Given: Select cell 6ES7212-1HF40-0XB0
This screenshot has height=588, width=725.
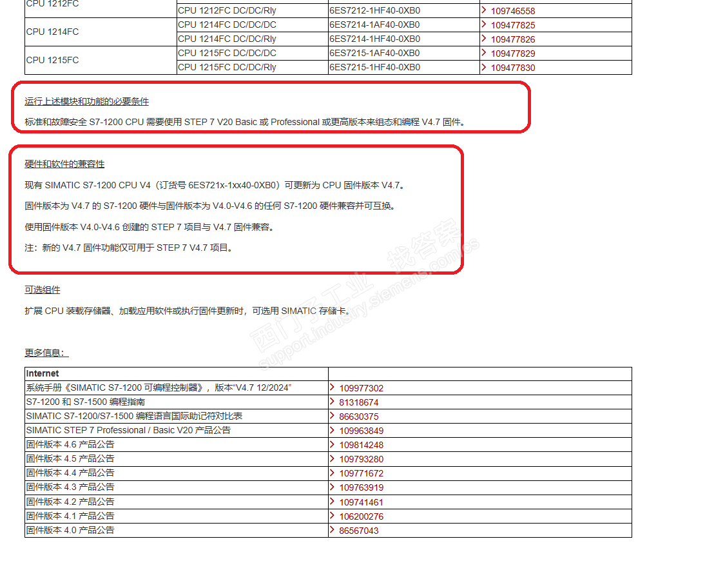Looking at the screenshot, I should coord(404,11).
